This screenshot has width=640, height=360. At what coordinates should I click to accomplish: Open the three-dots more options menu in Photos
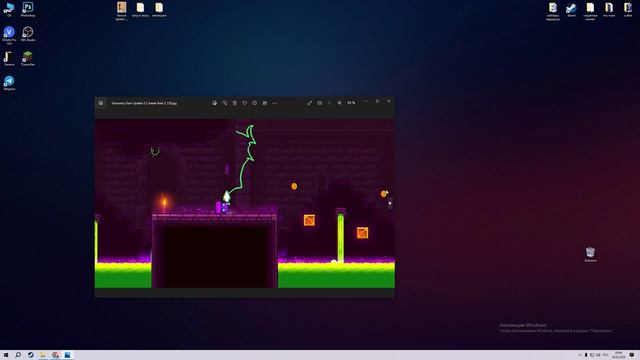[275, 103]
